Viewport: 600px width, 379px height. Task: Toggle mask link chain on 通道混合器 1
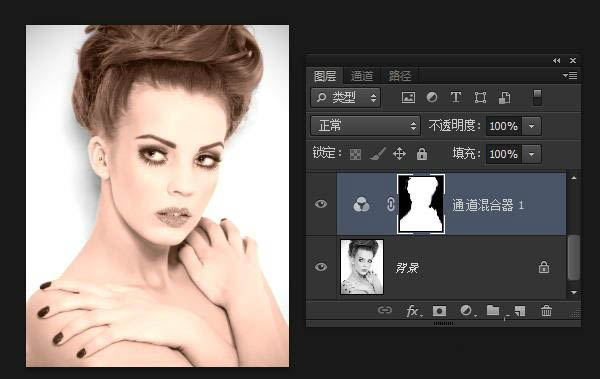pos(390,204)
